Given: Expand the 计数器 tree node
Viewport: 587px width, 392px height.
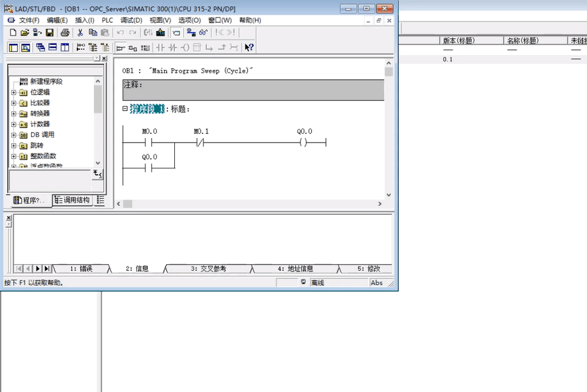Looking at the screenshot, I should coord(14,124).
